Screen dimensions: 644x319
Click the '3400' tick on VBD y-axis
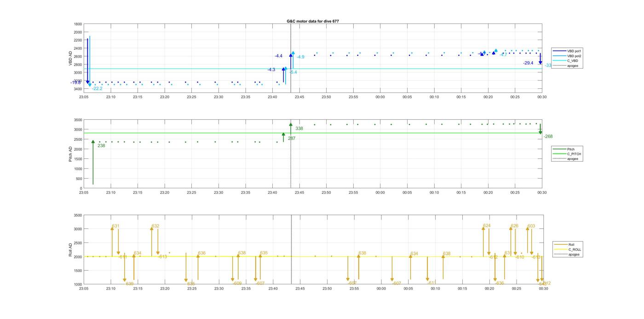coord(78,89)
